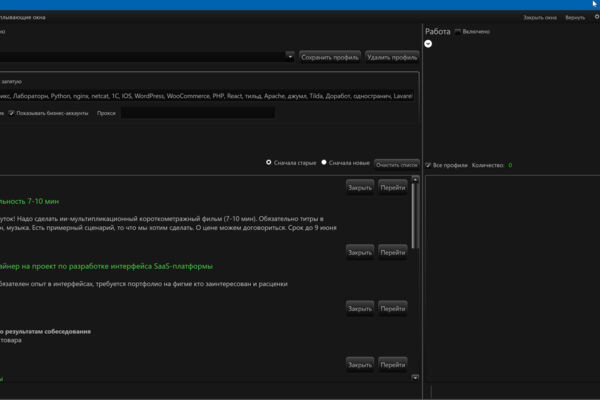
Task: Click the Количество: 0 counter text
Action: click(492, 165)
